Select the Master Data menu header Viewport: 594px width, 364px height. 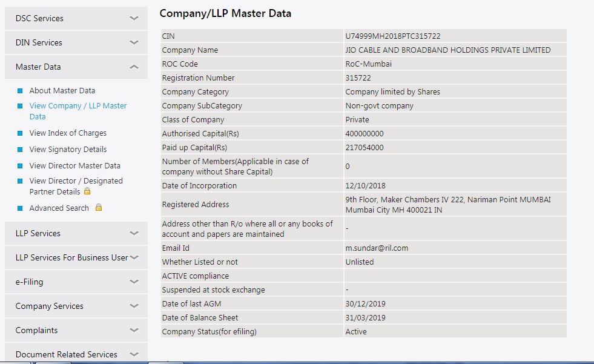[x=76, y=67]
